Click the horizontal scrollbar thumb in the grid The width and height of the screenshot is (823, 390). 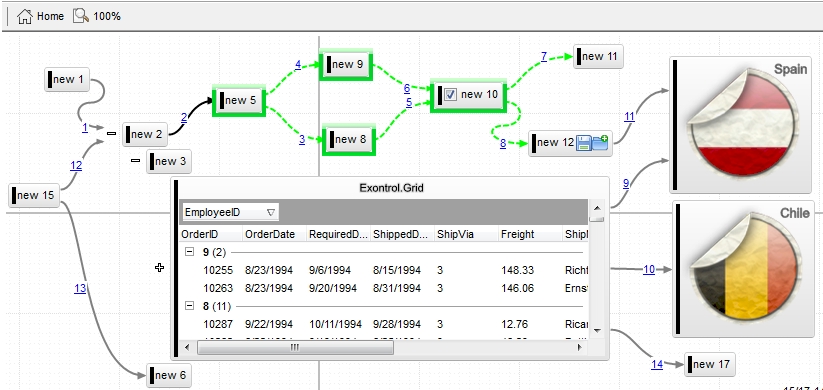coord(295,347)
